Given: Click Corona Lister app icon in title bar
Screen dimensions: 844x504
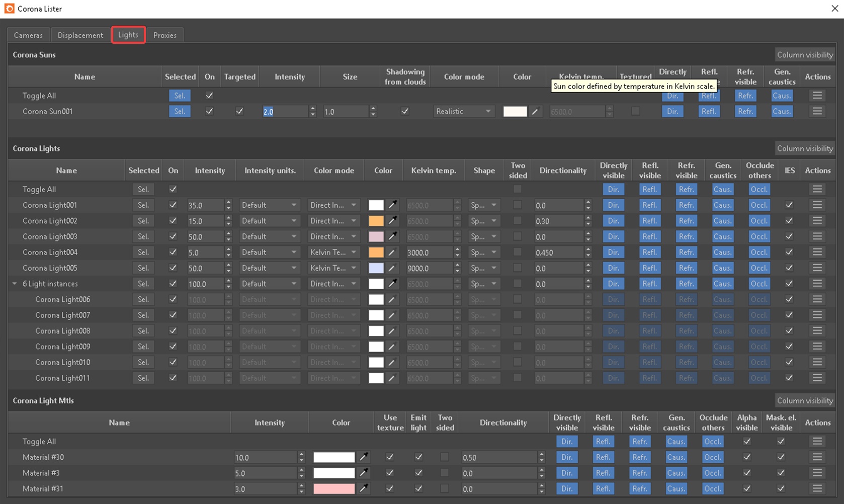Looking at the screenshot, I should tap(9, 9).
